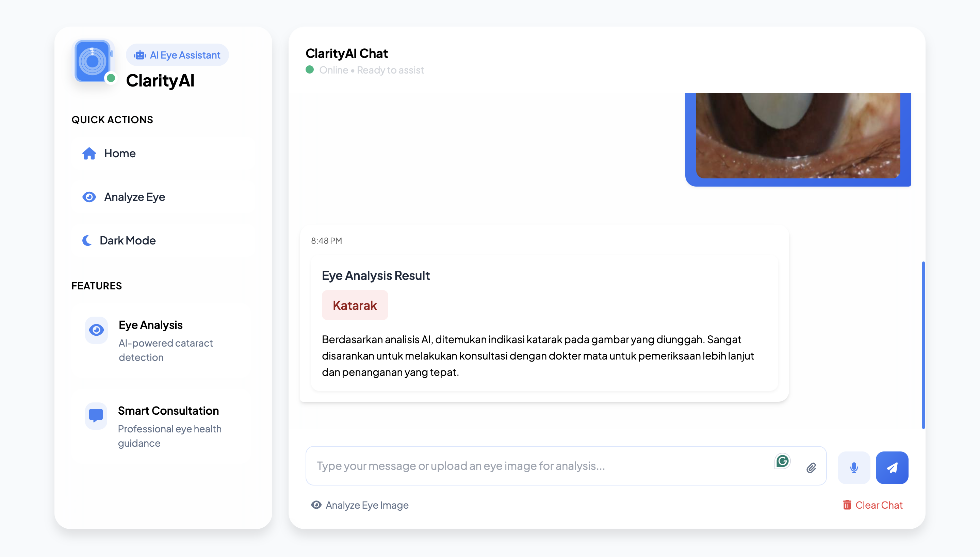Click the Eye Analysis feature eye icon
The height and width of the screenshot is (557, 980).
[x=96, y=330]
